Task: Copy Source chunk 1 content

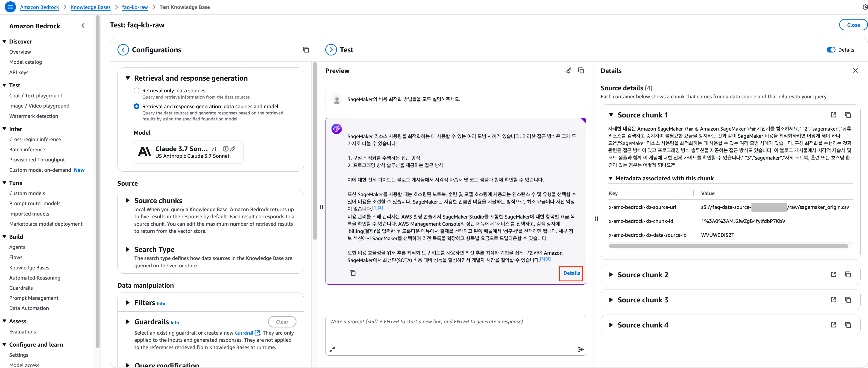Action: pyautogui.click(x=848, y=115)
